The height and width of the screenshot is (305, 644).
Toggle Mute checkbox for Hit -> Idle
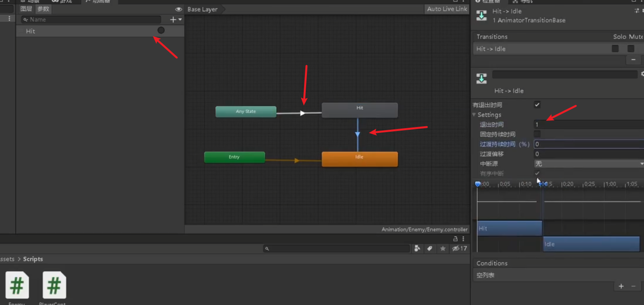click(x=631, y=48)
